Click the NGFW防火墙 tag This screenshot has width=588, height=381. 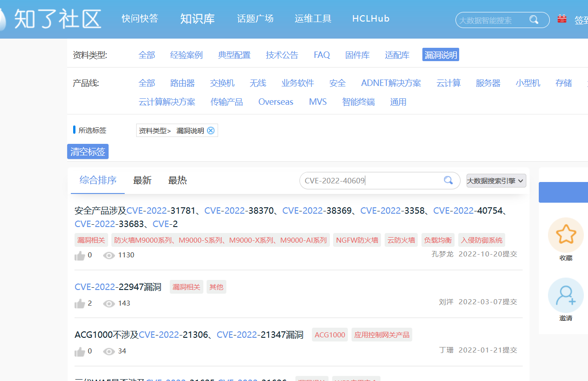(357, 240)
